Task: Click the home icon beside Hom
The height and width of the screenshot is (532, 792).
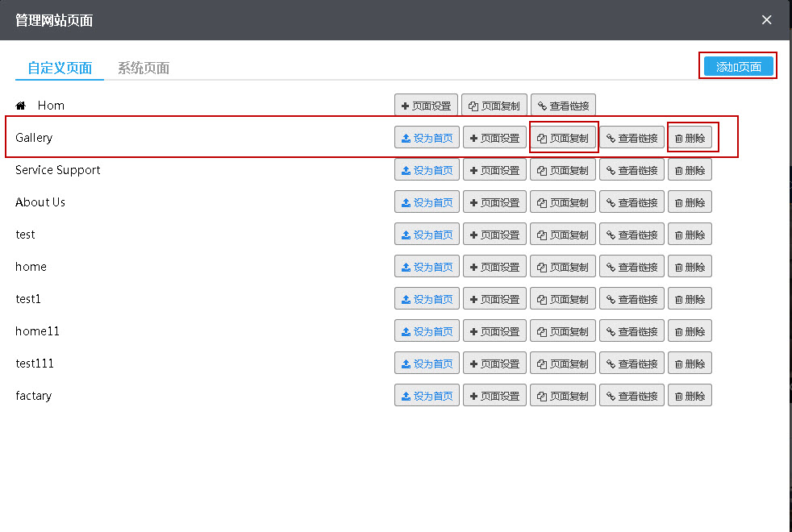Action: [21, 106]
